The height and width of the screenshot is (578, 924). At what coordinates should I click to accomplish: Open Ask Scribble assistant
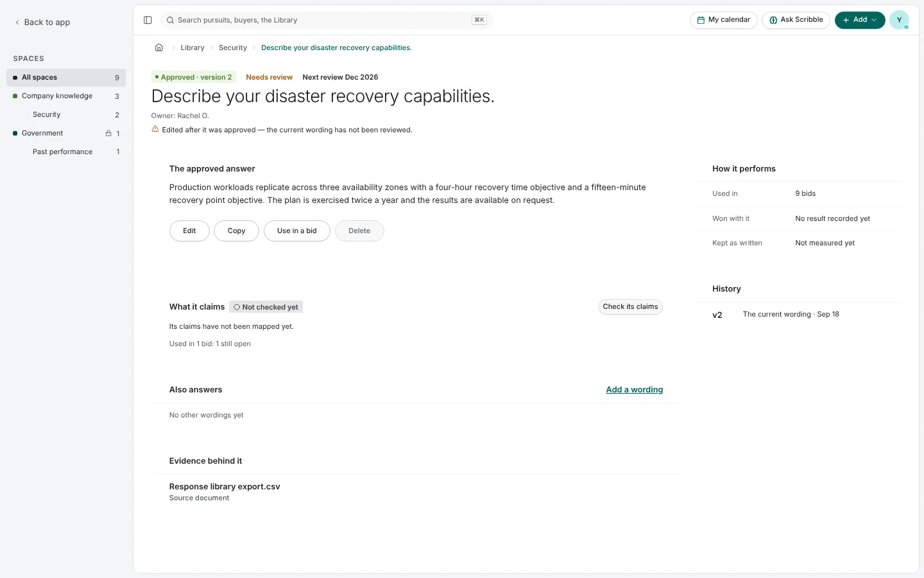(796, 20)
